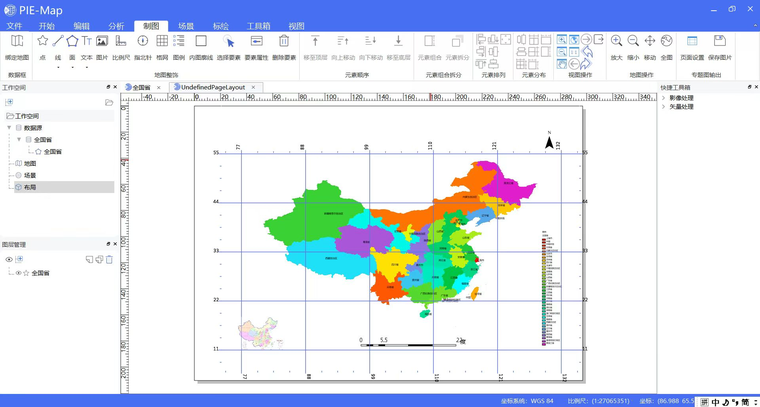This screenshot has height=407, width=760.
Task: Activate the 放大 zoom in tool
Action: click(617, 47)
